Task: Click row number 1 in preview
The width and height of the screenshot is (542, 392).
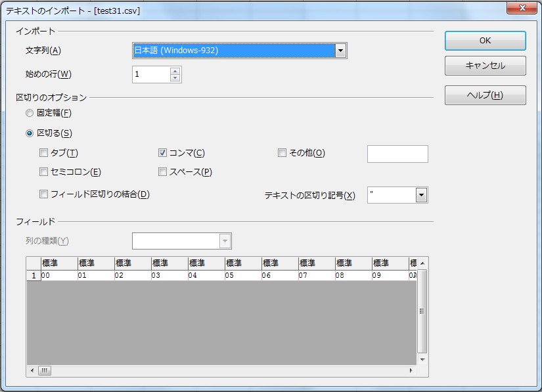Action: [x=34, y=275]
